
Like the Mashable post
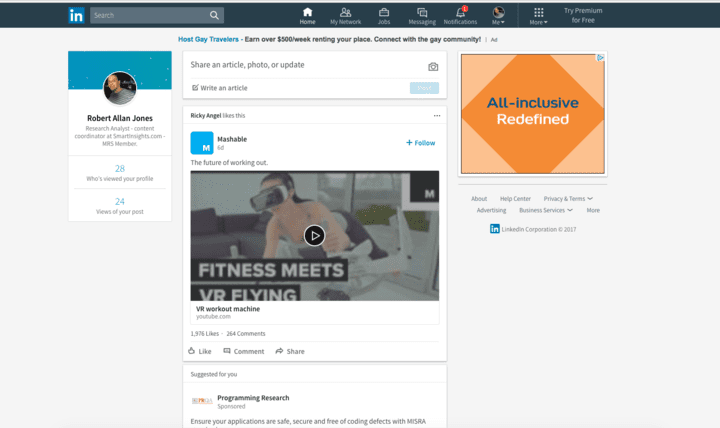tap(199, 351)
